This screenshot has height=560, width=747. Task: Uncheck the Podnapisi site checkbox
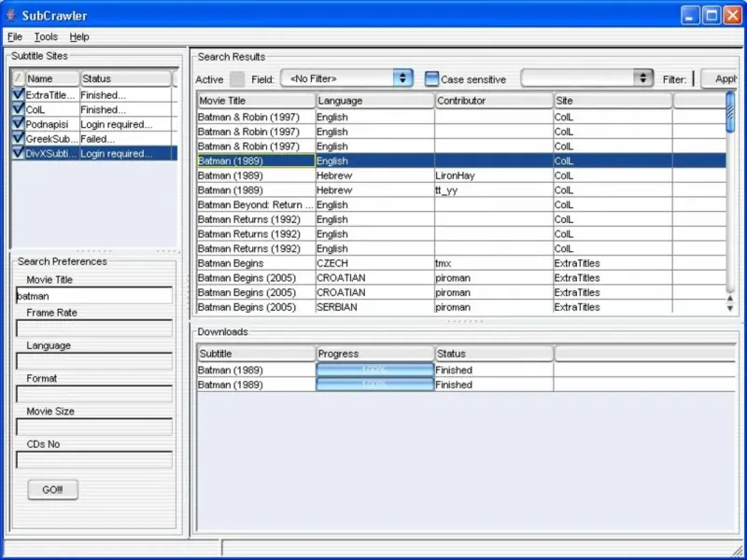coord(18,124)
